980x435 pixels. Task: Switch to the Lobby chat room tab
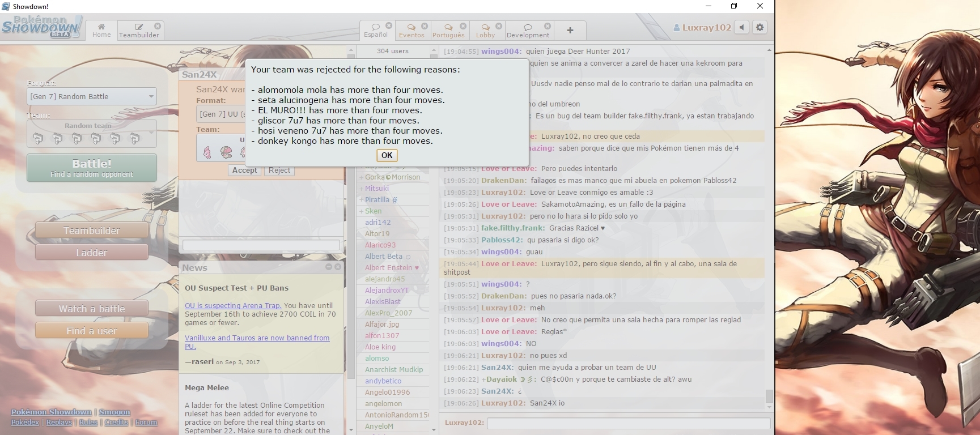tap(485, 31)
